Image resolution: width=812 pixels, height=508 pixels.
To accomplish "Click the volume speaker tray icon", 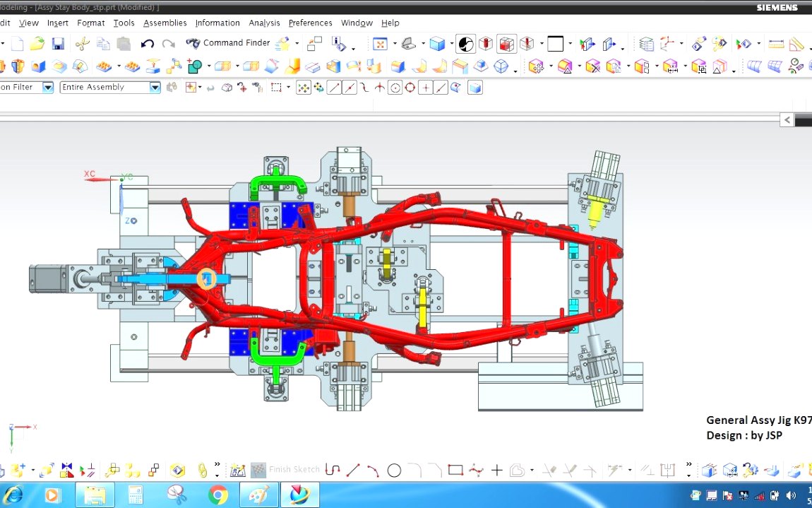I will [x=791, y=495].
